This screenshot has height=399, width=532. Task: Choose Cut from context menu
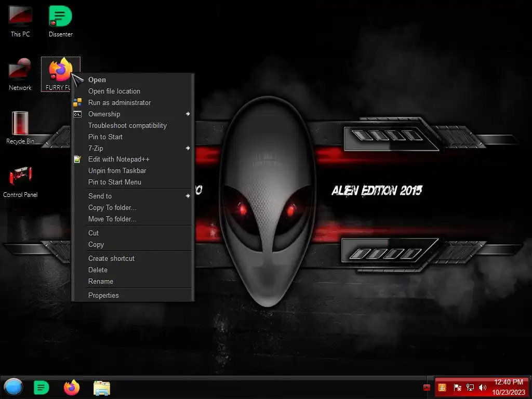133,233
